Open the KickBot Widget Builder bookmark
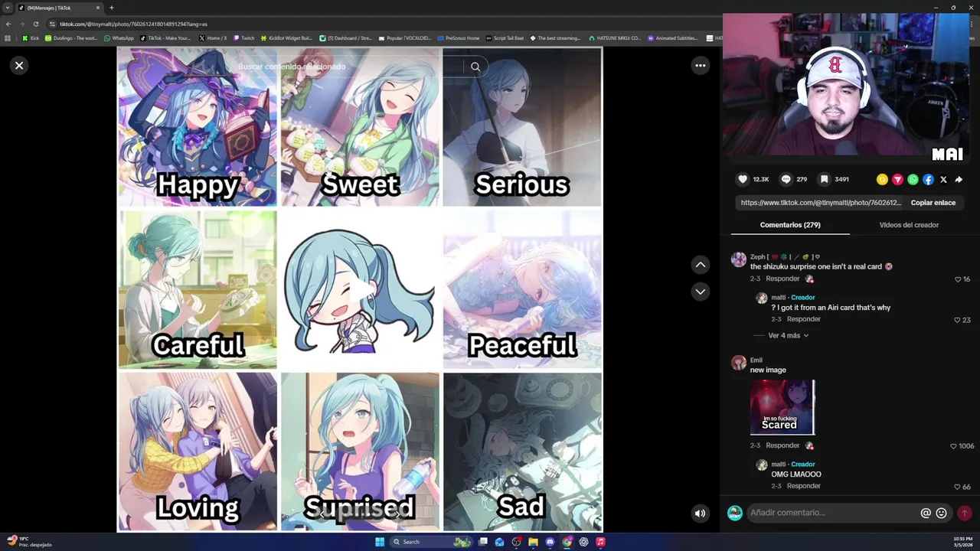 (286, 37)
